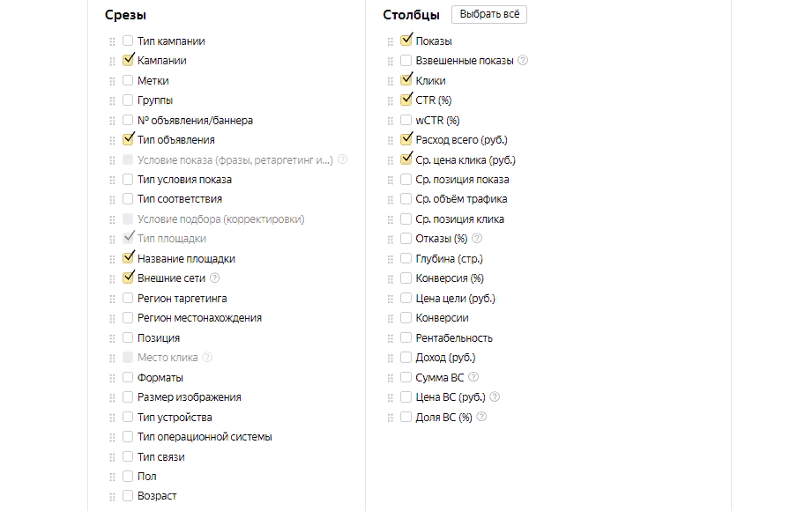Screen dimensions: 812x511
Task: Enable the Тип кампании checkbox
Action: [129, 41]
